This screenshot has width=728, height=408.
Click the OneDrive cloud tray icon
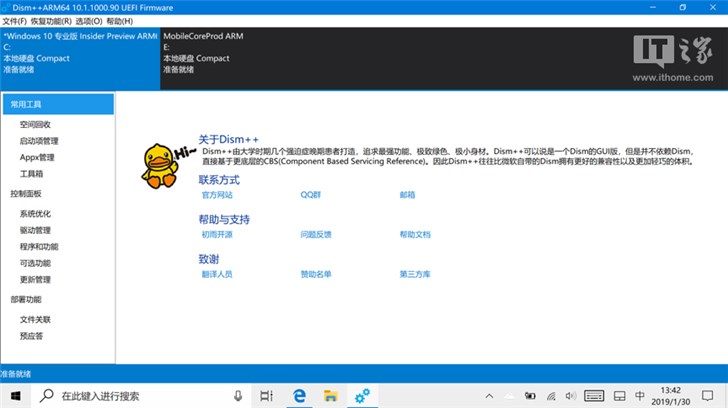[509, 396]
